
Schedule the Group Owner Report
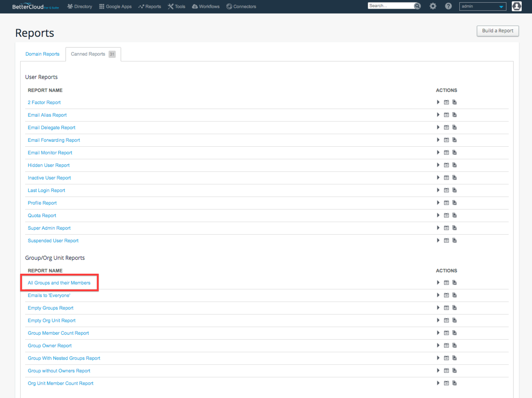coord(446,345)
